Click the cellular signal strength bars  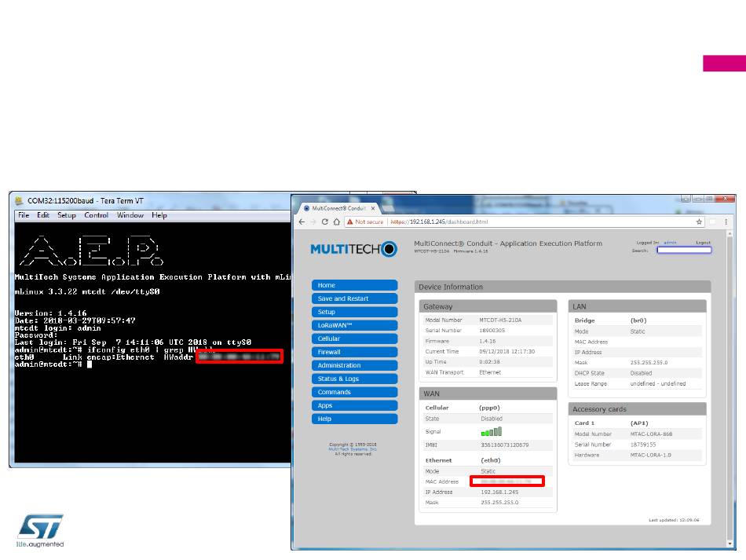[491, 431]
